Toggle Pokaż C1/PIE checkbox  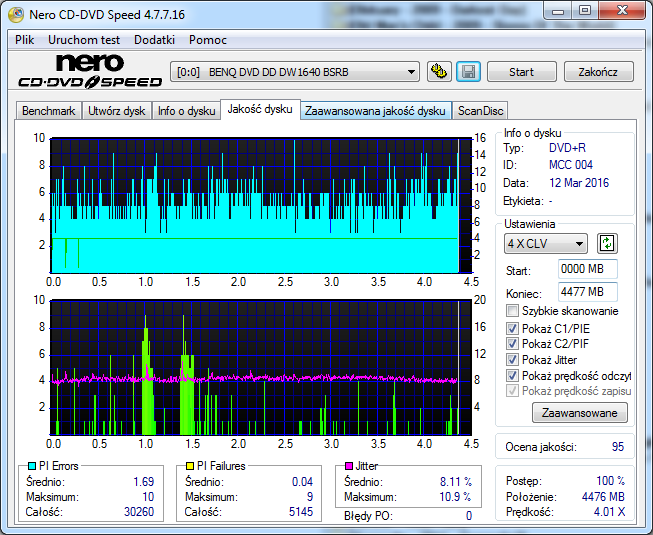point(512,328)
